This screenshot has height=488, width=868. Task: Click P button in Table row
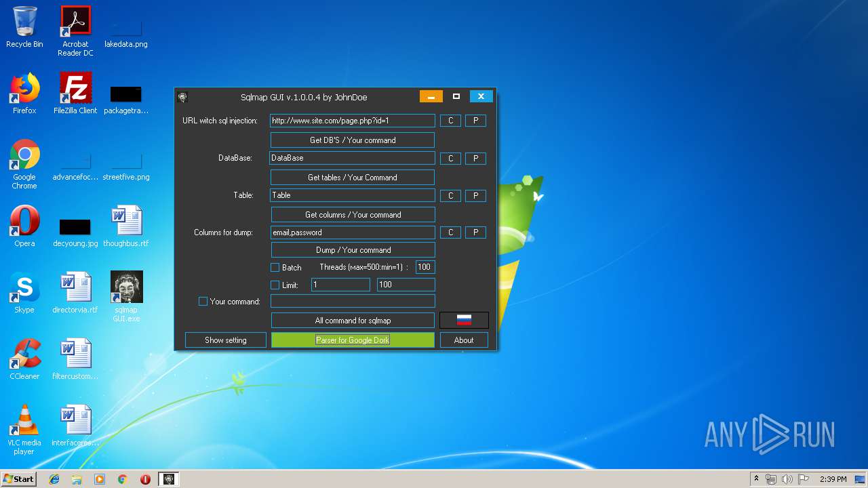(x=475, y=196)
